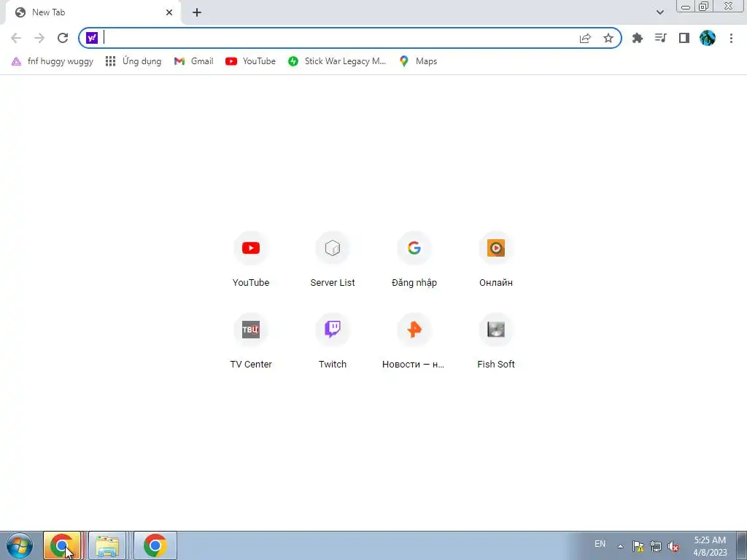Open the Chrome profile avatar

[708, 38]
